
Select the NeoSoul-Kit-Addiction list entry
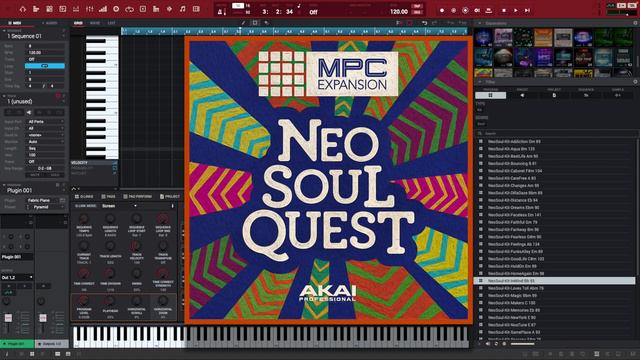coord(555,142)
